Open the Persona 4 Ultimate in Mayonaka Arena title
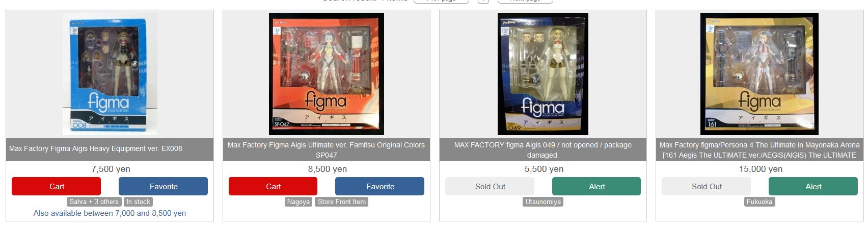This screenshot has height=227, width=868. 759,149
